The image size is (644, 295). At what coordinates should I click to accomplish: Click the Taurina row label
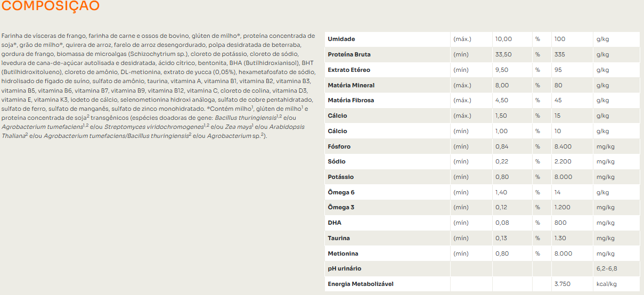(x=339, y=238)
